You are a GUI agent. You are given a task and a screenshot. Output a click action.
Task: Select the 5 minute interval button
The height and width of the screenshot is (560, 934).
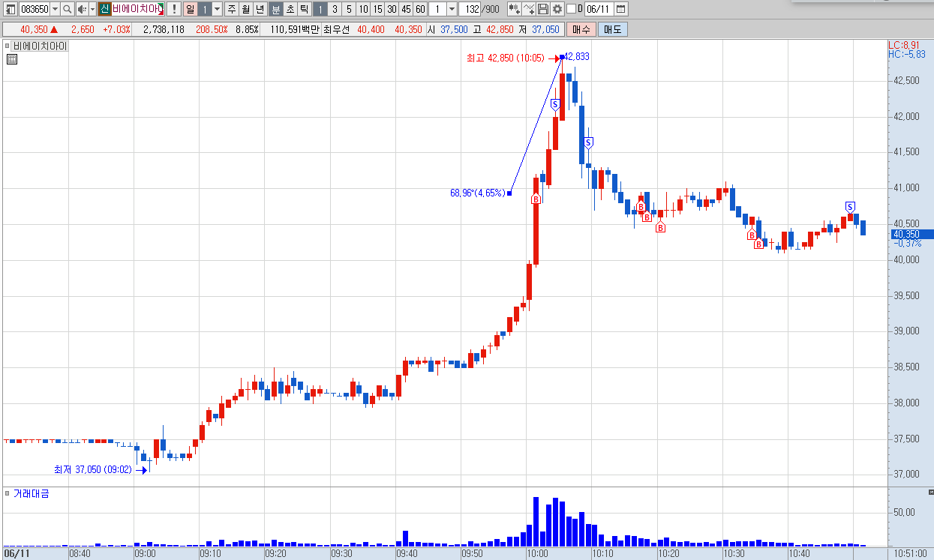348,9
